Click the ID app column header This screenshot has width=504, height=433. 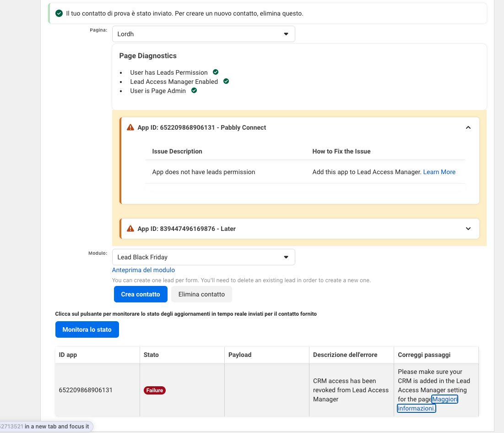click(68, 355)
